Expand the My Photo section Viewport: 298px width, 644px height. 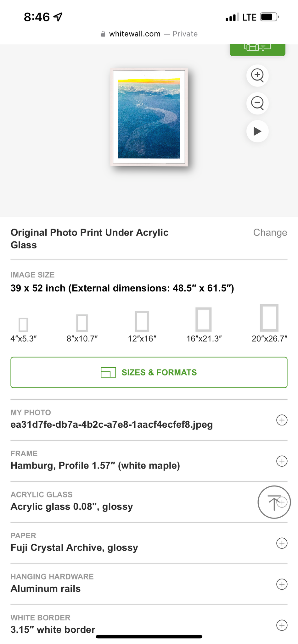[x=282, y=420]
